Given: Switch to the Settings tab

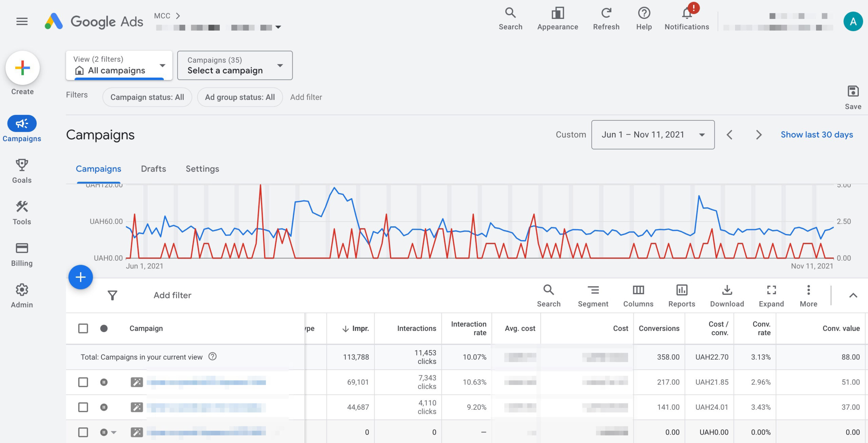Looking at the screenshot, I should 202,169.
